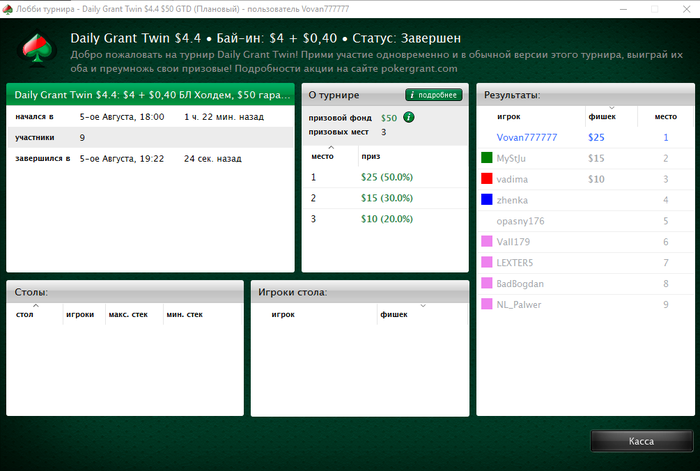Select player Vovan777777 in results
Screen dimensions: 700x471
pos(527,138)
